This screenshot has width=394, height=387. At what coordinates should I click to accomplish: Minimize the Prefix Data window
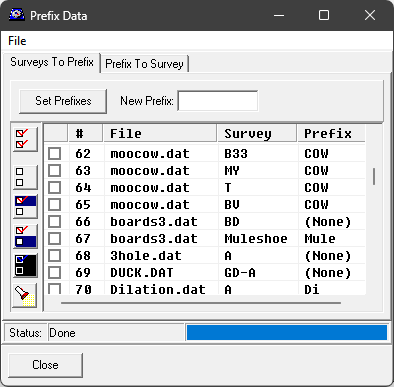279,15
